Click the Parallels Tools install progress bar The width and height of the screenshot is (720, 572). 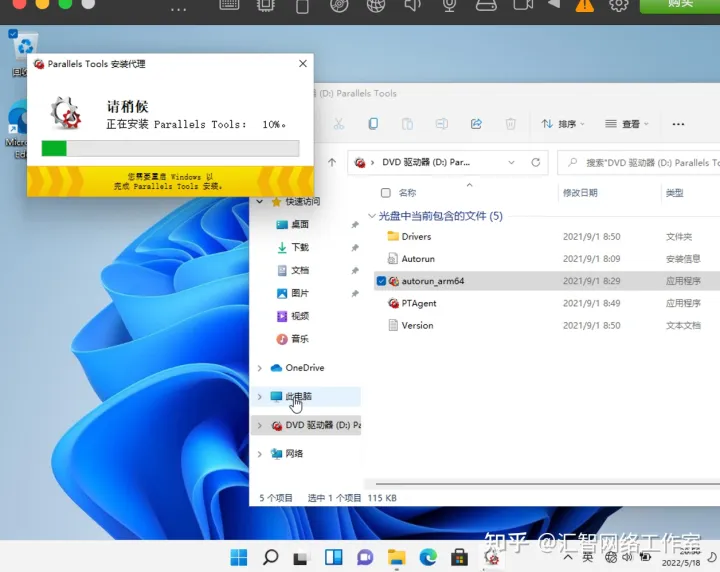pyautogui.click(x=170, y=148)
